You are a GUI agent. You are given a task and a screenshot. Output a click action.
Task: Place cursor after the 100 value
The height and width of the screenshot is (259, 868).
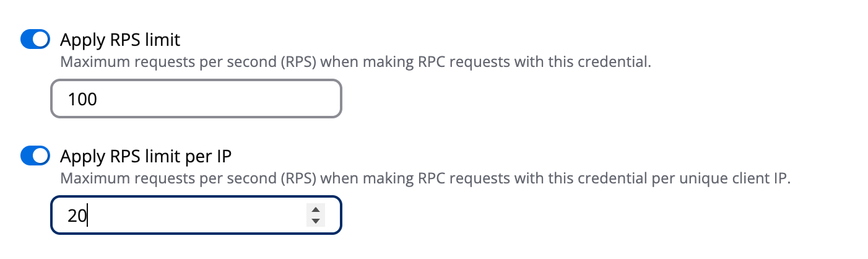coord(98,99)
